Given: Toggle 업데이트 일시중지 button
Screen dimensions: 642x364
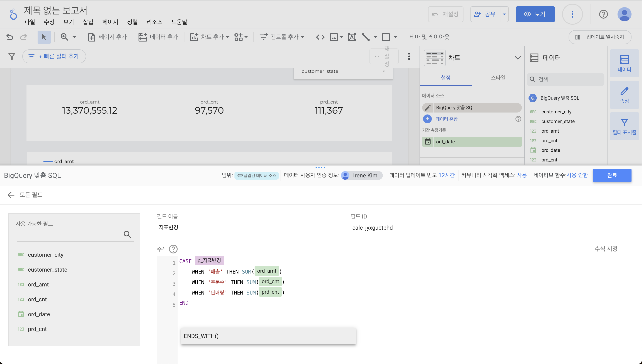Looking at the screenshot, I should click(600, 37).
